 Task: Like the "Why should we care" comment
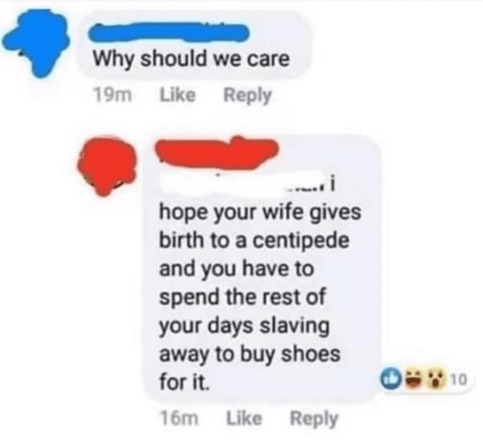177,95
